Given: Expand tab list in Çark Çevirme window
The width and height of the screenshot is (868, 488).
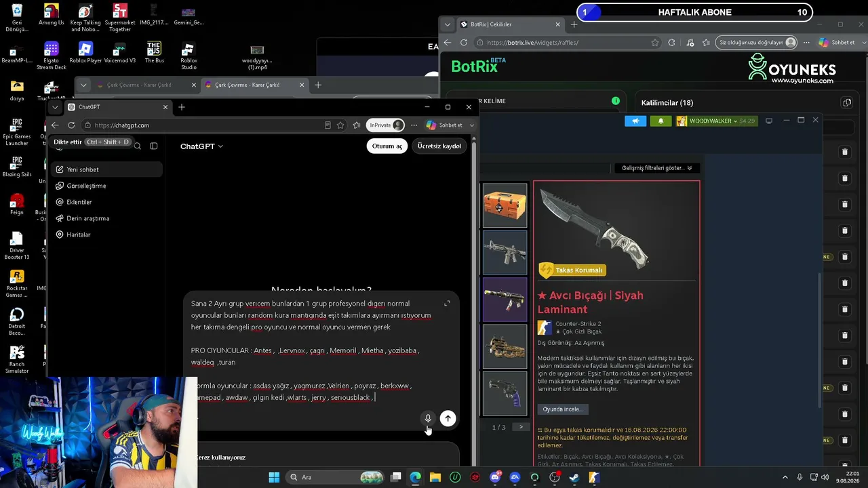Looking at the screenshot, I should [83, 85].
